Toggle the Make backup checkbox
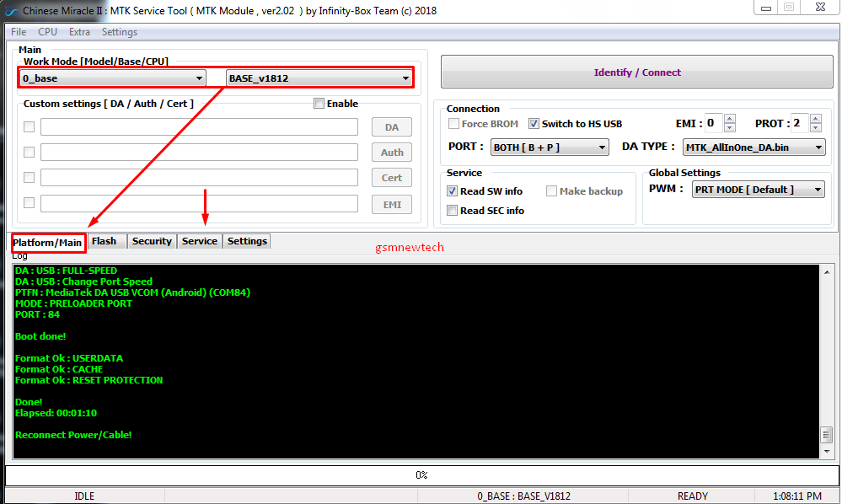Screen dimensions: 842x504 551,191
